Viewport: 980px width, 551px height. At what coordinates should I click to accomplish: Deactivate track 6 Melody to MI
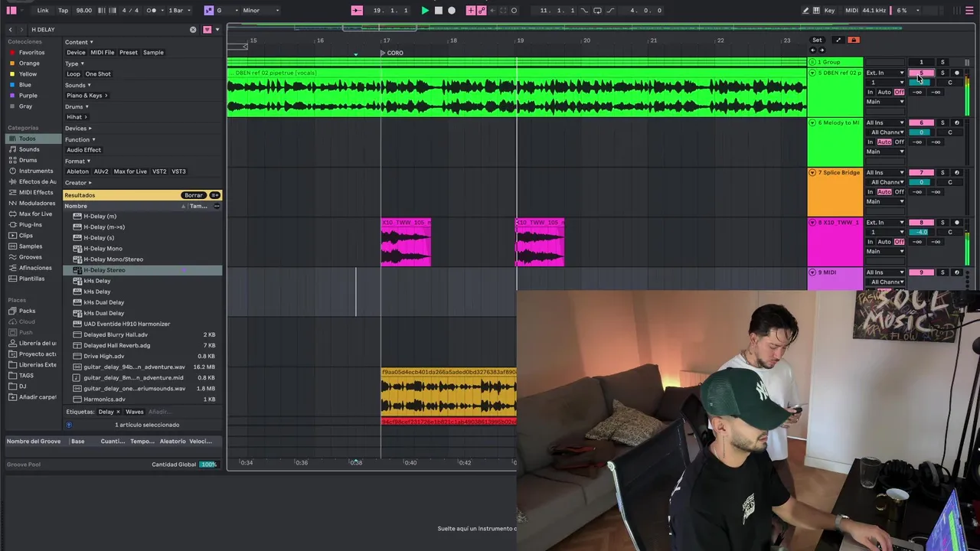pyautogui.click(x=921, y=122)
